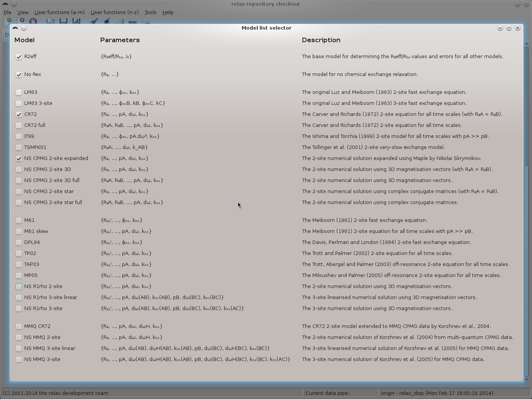Open the User functions (a-m) menu
Screen dimensions: 532x399
tap(59, 12)
